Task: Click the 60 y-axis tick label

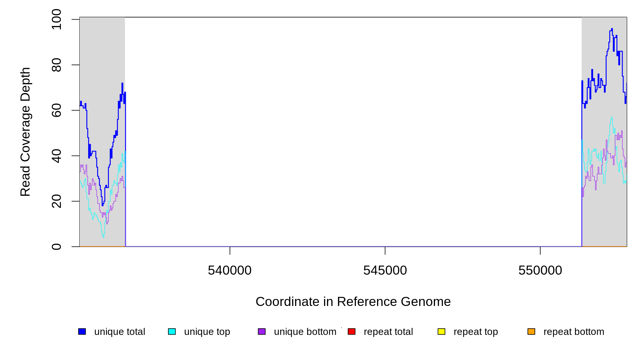Action: pyautogui.click(x=56, y=110)
